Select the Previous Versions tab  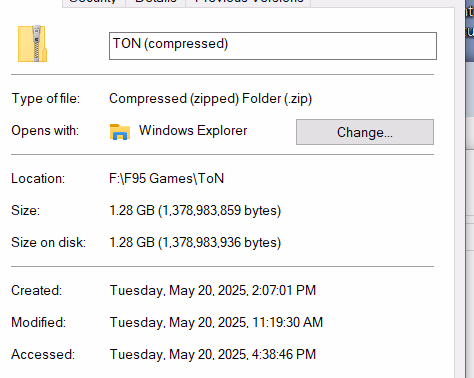coord(248,3)
